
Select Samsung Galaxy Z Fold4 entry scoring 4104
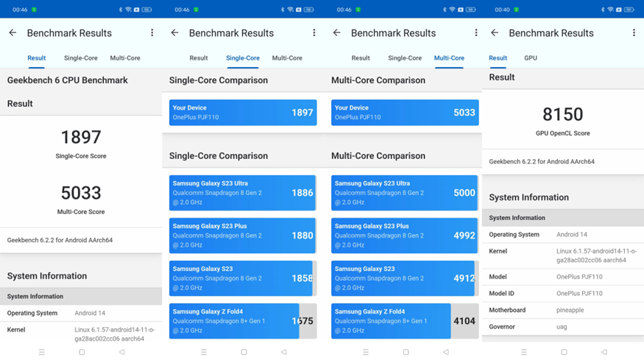click(405, 321)
